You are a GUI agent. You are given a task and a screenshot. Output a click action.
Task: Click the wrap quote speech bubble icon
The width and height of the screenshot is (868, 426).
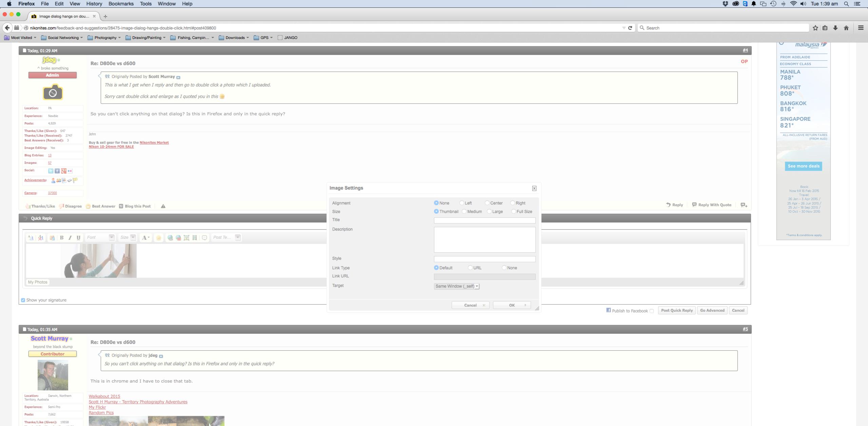(205, 238)
